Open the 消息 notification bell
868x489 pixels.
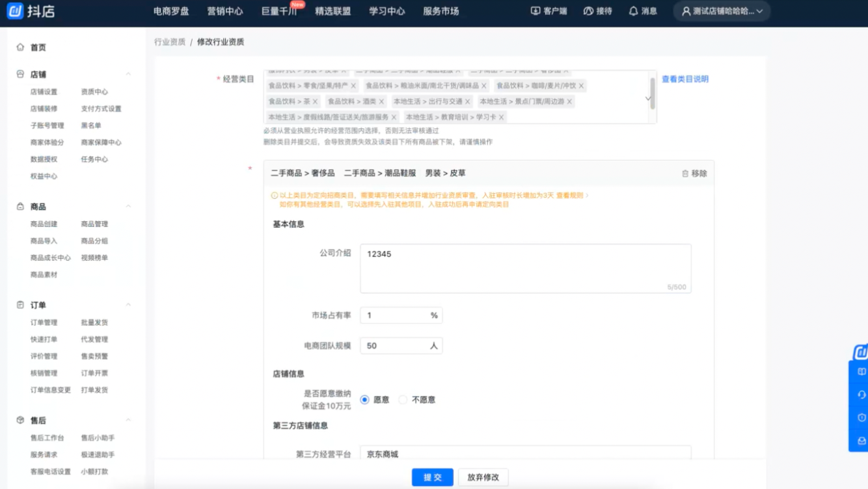pos(633,11)
